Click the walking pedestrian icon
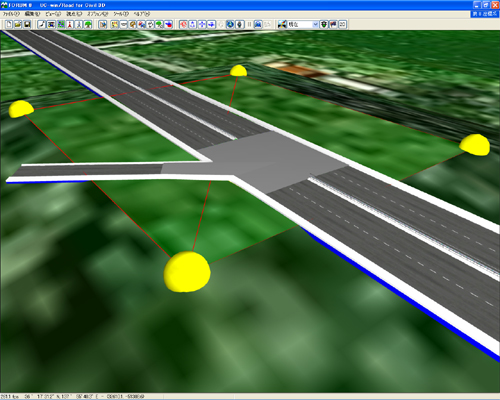 (x=79, y=24)
